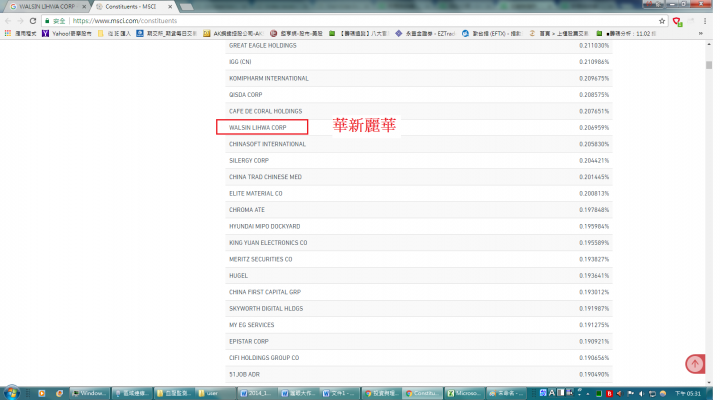This screenshot has height=400, width=720.
Task: Select the CIFI HOLDINGS GROUP CO row
Action: [419, 358]
